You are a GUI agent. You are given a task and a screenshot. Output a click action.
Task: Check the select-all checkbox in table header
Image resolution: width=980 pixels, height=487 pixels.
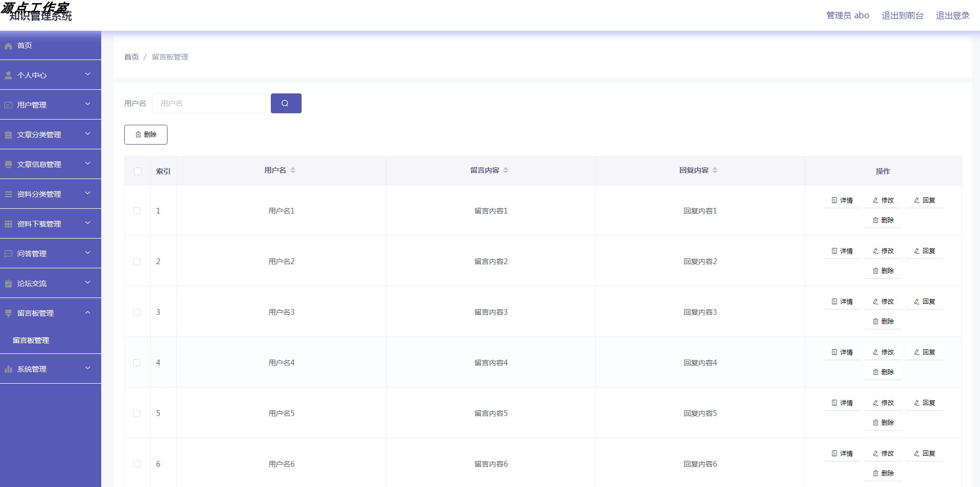click(137, 171)
